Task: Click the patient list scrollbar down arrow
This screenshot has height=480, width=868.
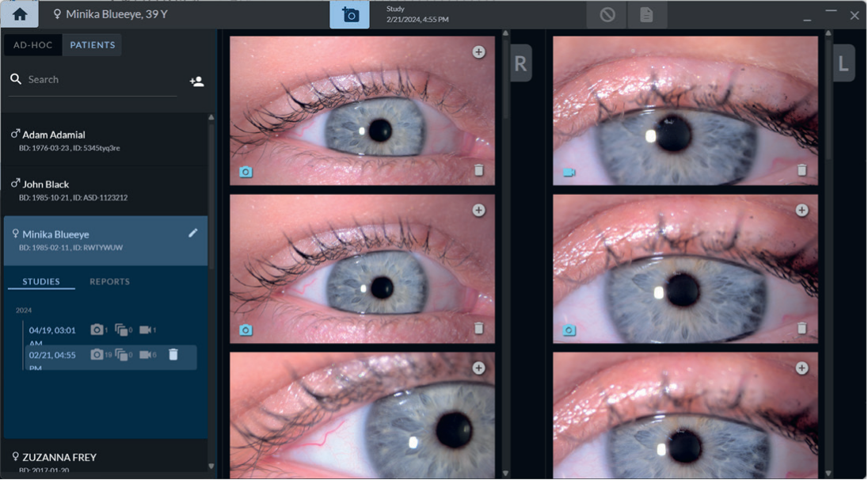Action: (x=211, y=467)
